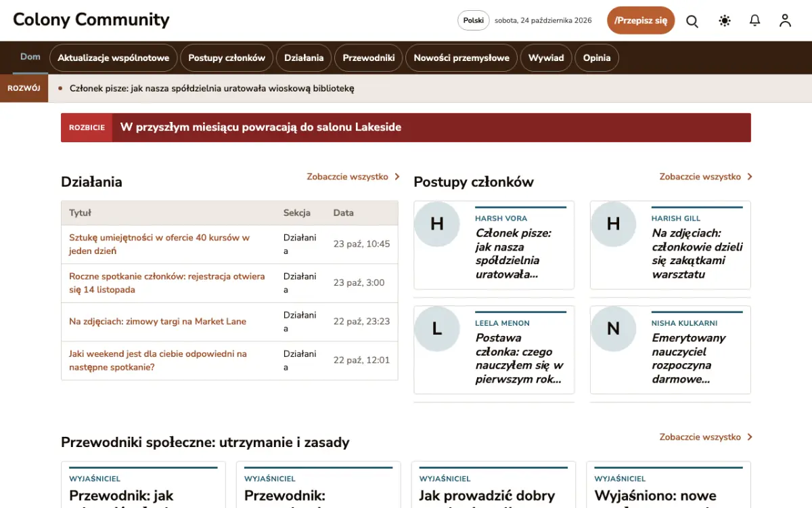
Task: Click avatar L beside Leela Menon
Action: tap(437, 329)
